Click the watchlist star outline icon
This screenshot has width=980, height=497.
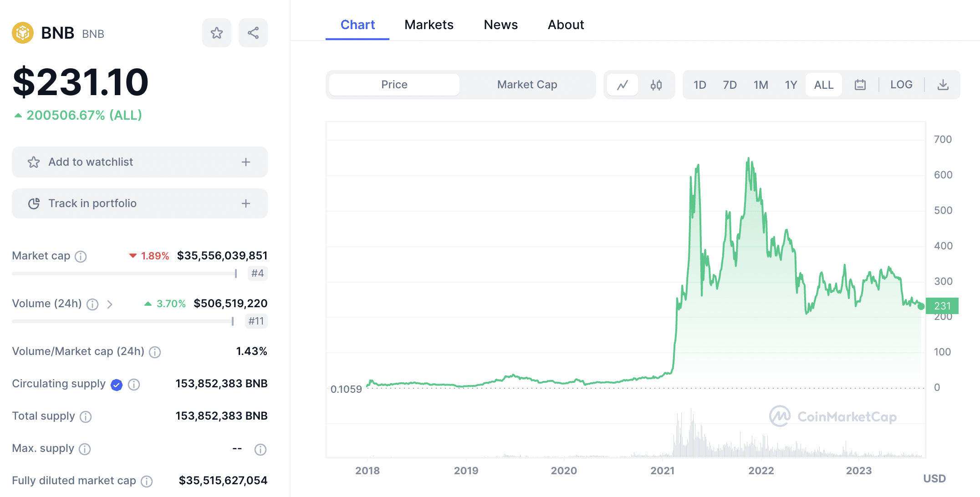[x=34, y=162]
